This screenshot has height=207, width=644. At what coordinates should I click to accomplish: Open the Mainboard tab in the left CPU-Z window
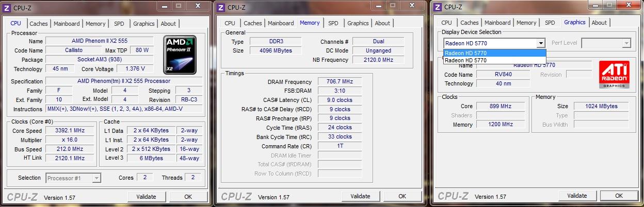pos(67,24)
